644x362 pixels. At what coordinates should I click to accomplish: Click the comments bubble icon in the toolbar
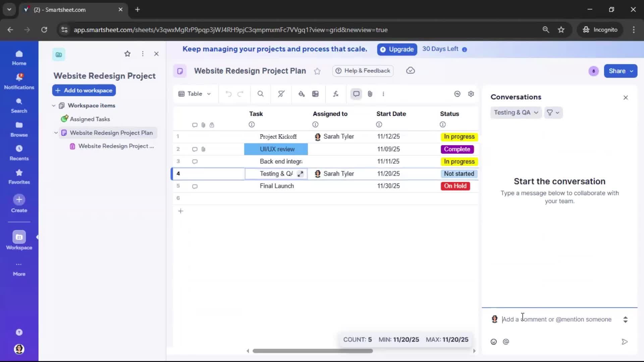pos(356,94)
